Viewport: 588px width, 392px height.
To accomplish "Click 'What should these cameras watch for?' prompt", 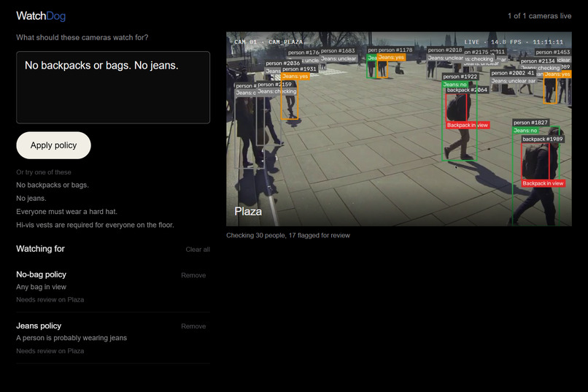I will coord(82,37).
